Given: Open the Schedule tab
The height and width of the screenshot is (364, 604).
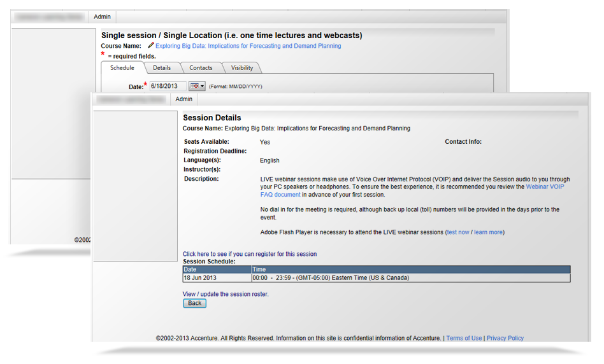Looking at the screenshot, I should click(x=122, y=67).
